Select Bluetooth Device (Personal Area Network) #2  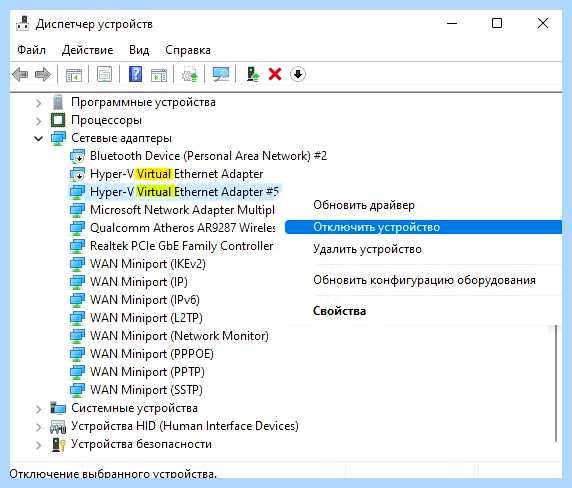coord(208,156)
